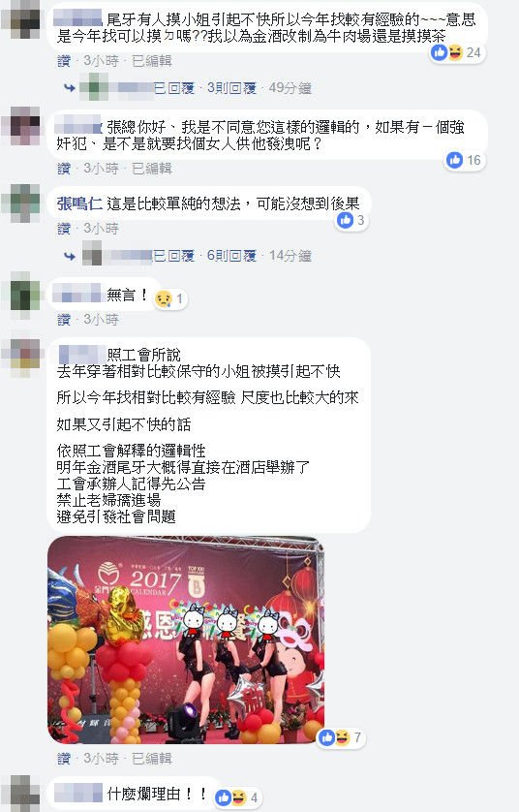Click 已編輯 under the stage photo comment

[152, 759]
